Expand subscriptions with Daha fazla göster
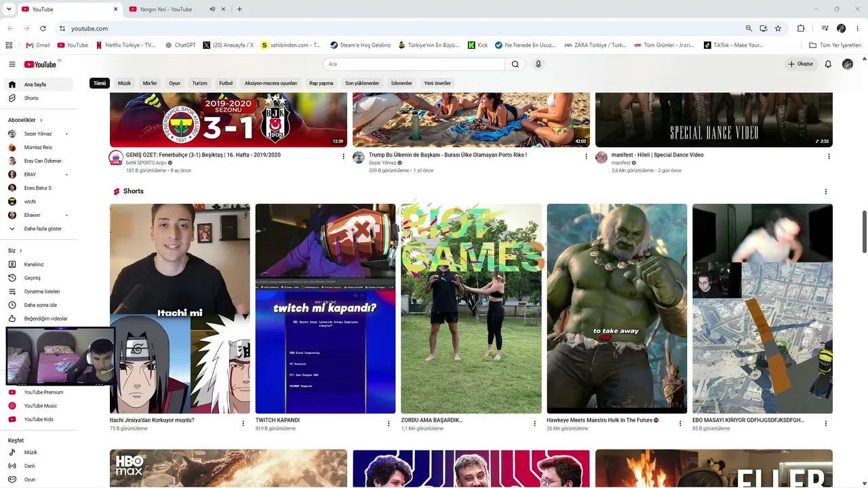 (x=38, y=229)
